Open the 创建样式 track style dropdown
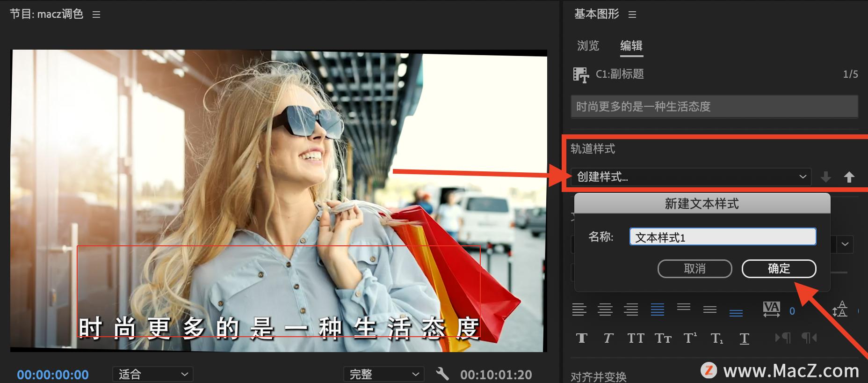This screenshot has width=868, height=383. [691, 177]
